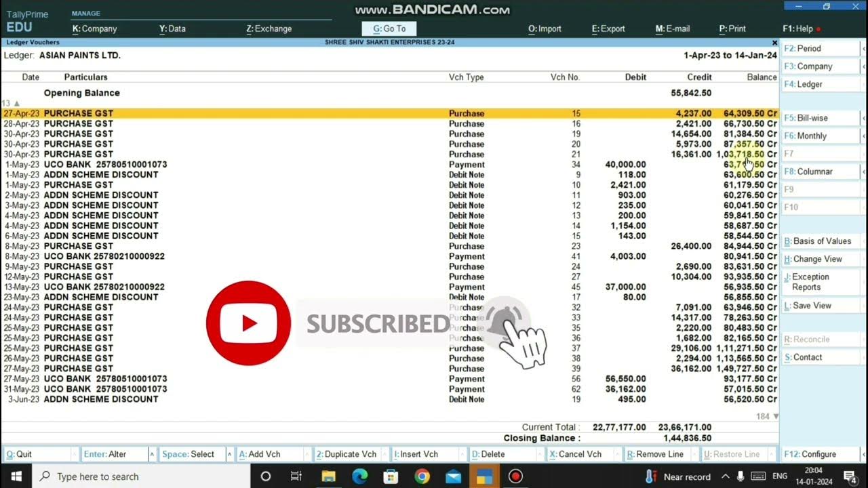Image resolution: width=868 pixels, height=488 pixels.
Task: Open Windows Start menu
Action: [16, 476]
